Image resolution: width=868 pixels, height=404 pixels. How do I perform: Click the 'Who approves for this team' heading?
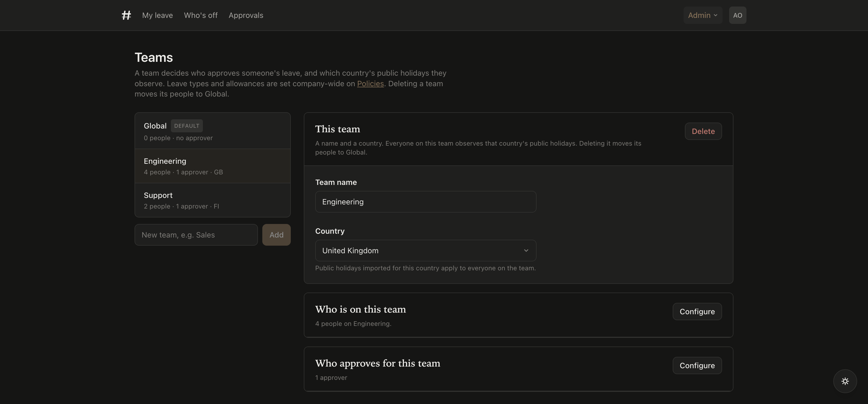point(377,363)
